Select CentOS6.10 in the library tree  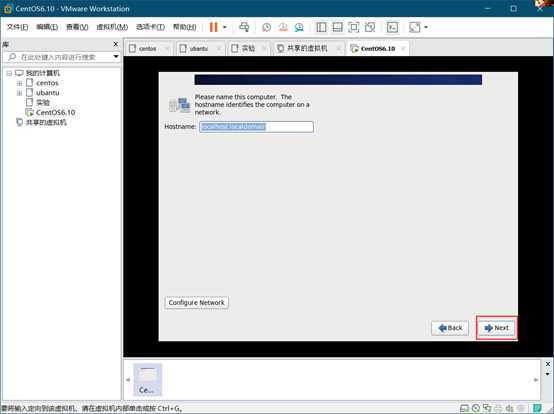tap(55, 113)
